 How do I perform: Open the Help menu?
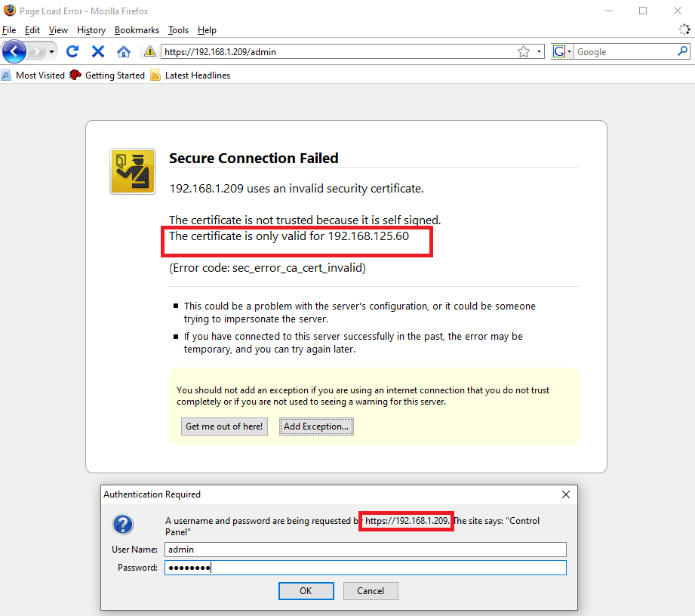(207, 30)
